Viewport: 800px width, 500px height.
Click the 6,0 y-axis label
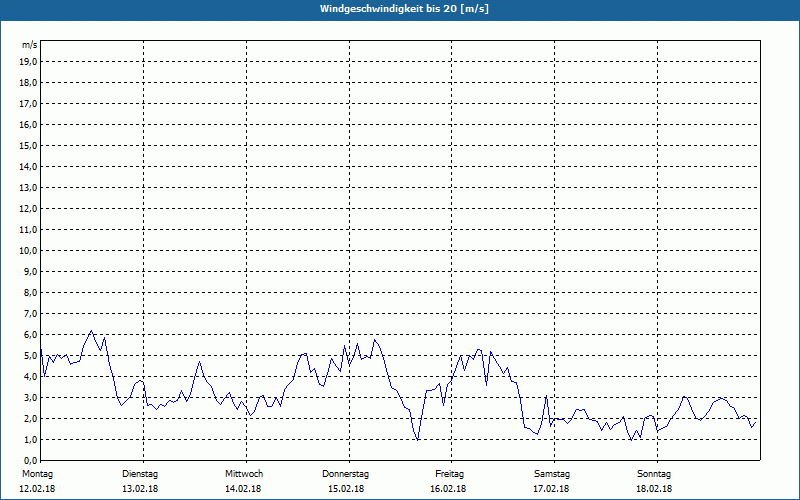[x=30, y=335]
